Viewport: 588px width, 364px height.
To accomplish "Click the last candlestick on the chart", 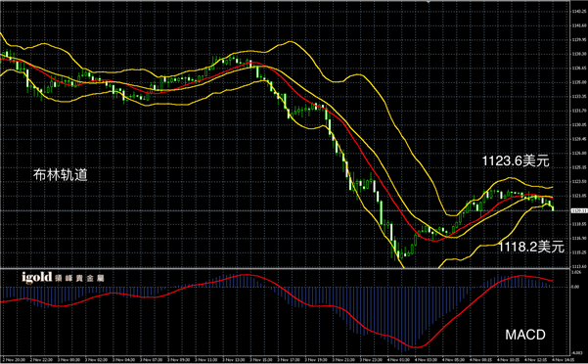I will (553, 208).
